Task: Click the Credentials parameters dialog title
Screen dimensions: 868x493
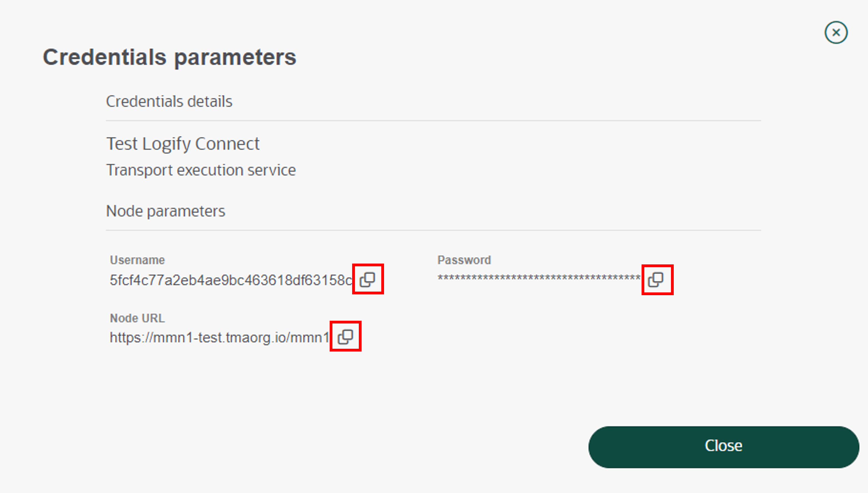Action: coord(169,57)
